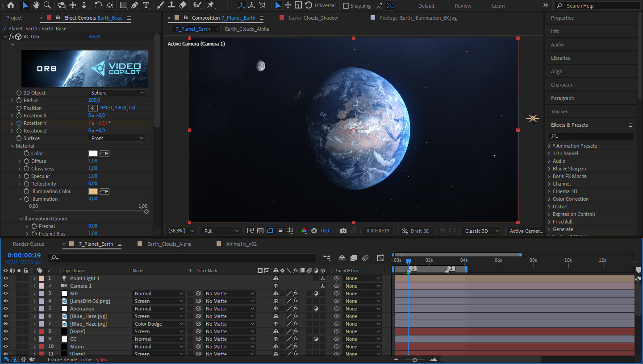Open the Graph Editor icon in timeline
The width and height of the screenshot is (643, 364).
[380, 258]
